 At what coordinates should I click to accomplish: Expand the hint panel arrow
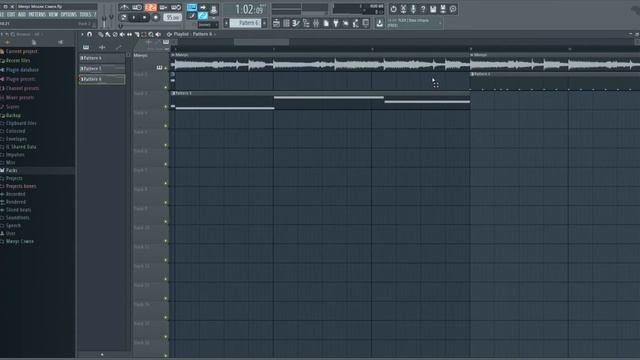(440, 23)
